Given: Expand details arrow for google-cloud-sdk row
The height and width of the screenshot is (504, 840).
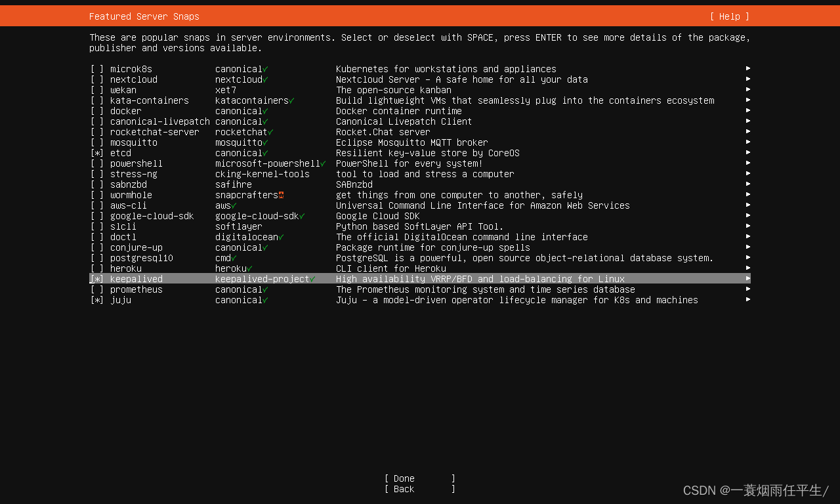Looking at the screenshot, I should [x=748, y=215].
